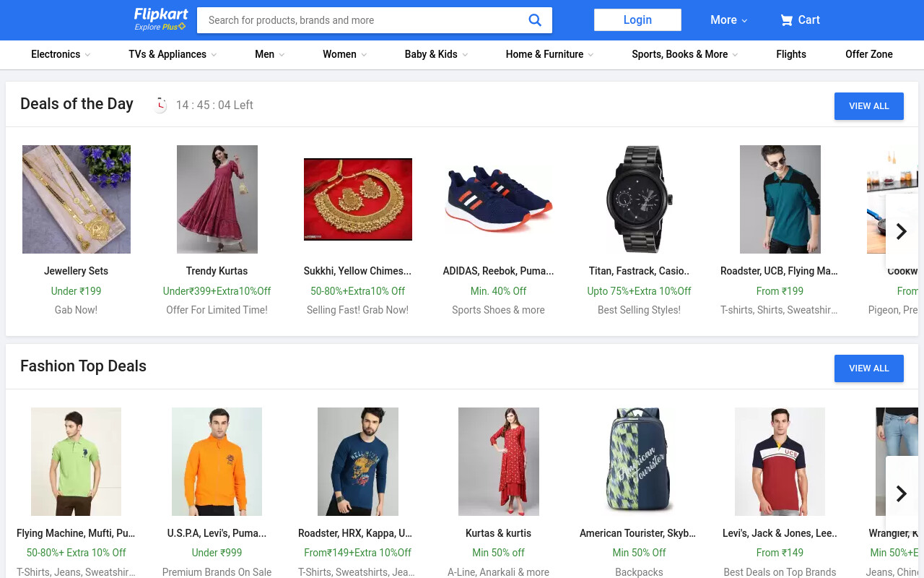924x578 pixels.
Task: Click 'Flying Machine, Mufti, Pu...' title
Action: click(77, 533)
